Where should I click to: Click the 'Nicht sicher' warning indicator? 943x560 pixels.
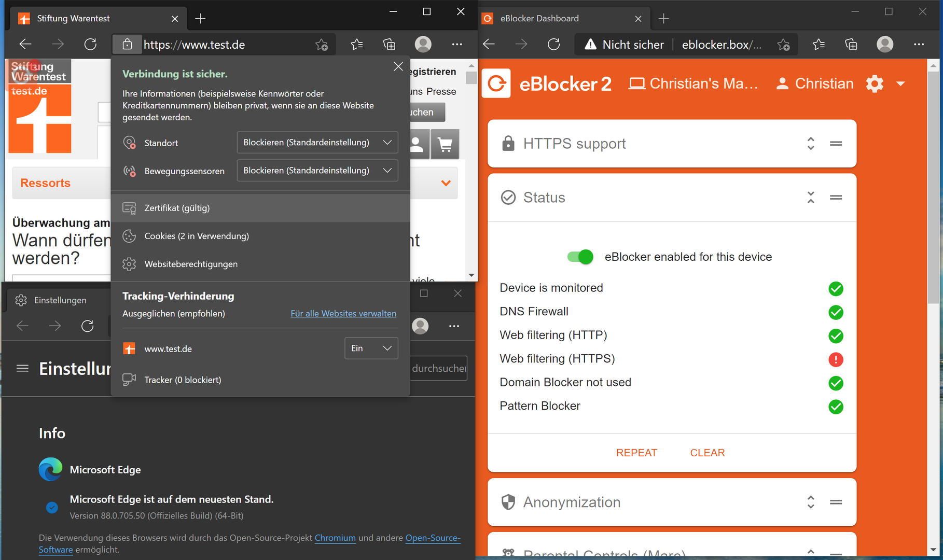[x=624, y=45]
